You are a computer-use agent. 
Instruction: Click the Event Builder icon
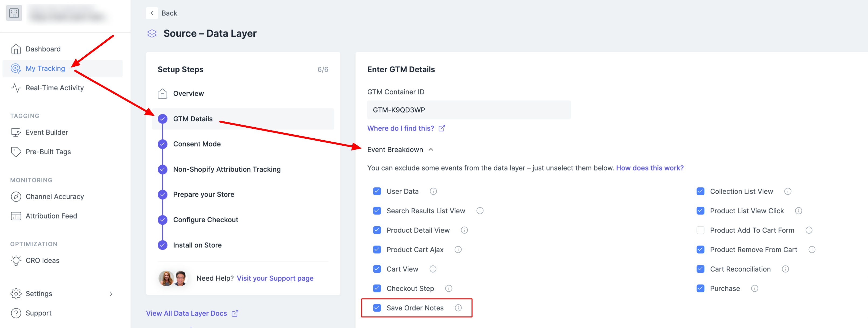(16, 132)
